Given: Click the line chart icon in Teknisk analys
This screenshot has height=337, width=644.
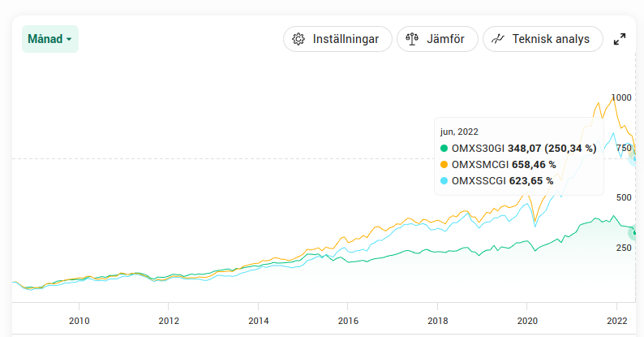Looking at the screenshot, I should pos(499,39).
